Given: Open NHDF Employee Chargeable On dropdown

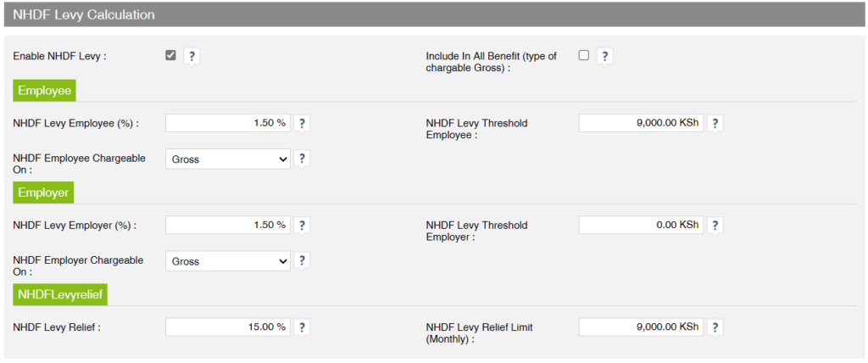Looking at the screenshot, I should pos(227,159).
